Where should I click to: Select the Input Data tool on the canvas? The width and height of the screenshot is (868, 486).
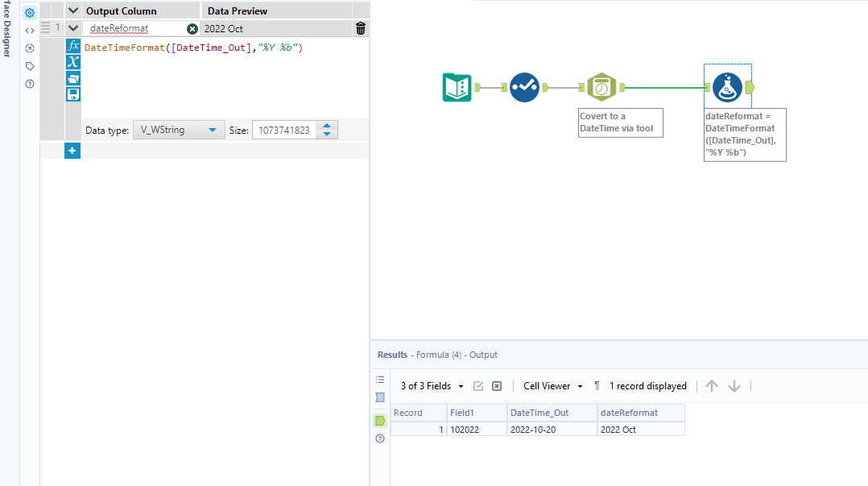[457, 87]
